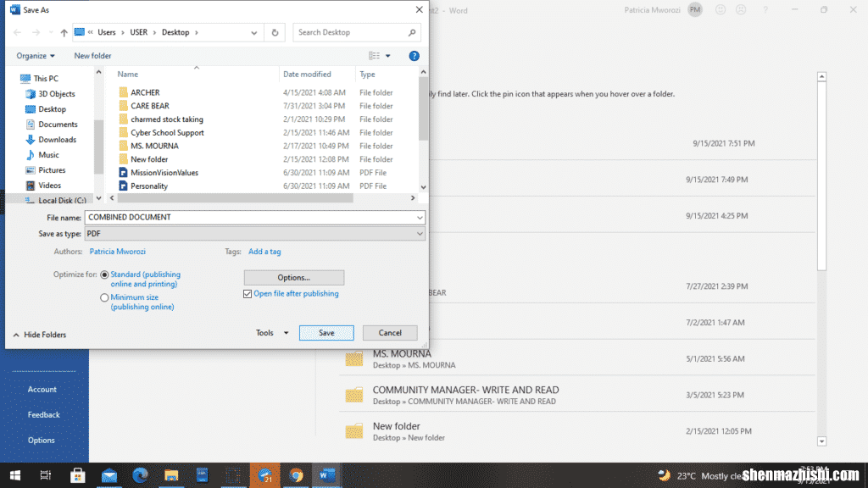Open view options dropdown arrow

(388, 56)
